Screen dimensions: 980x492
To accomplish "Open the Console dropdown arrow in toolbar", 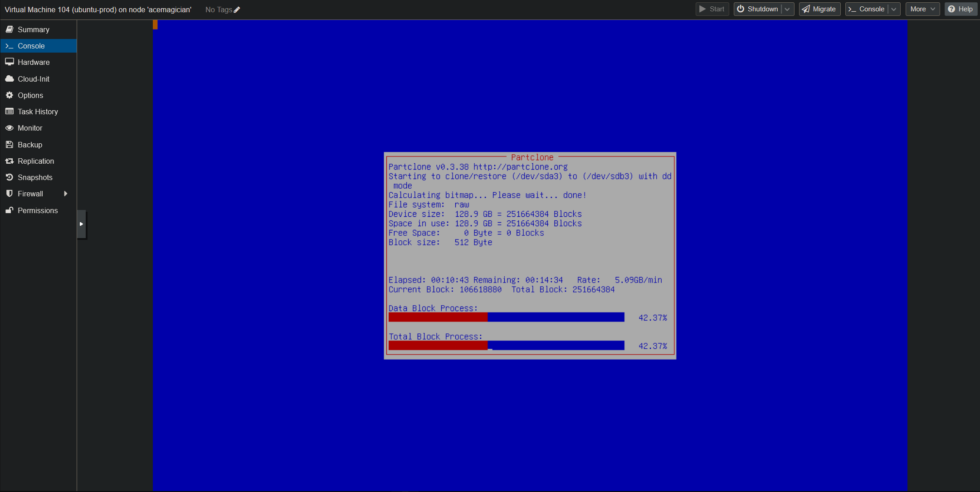I will coord(894,9).
